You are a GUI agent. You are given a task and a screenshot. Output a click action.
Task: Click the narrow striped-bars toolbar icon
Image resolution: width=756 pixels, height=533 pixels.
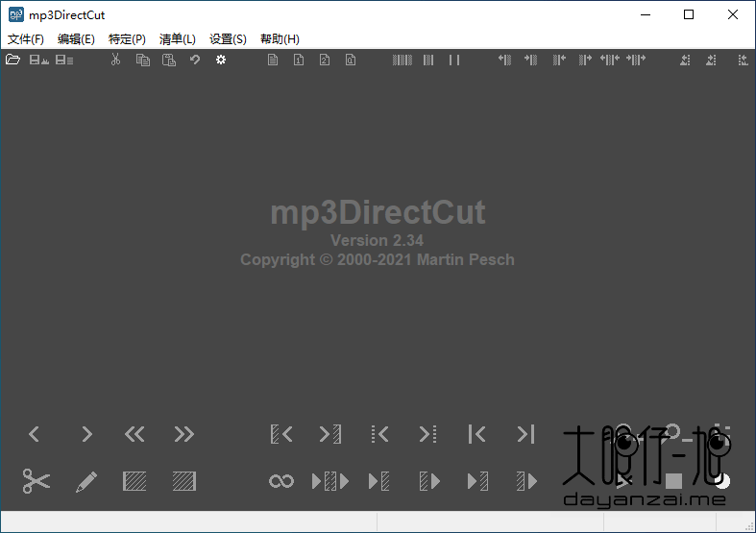[428, 60]
